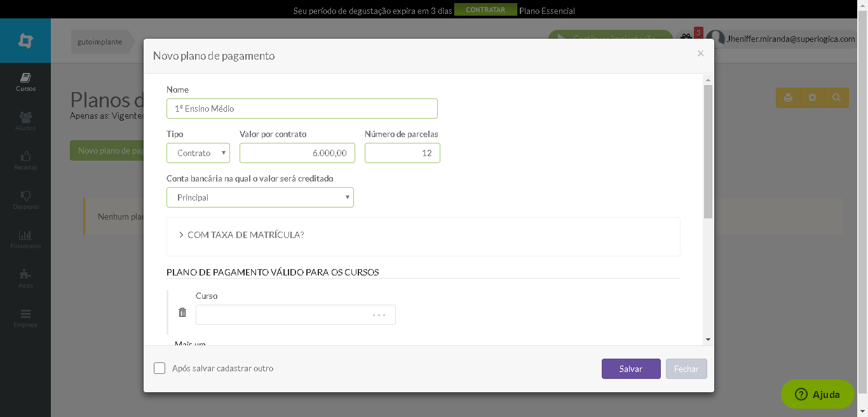
Task: Click the Número de parcelas field
Action: (402, 153)
